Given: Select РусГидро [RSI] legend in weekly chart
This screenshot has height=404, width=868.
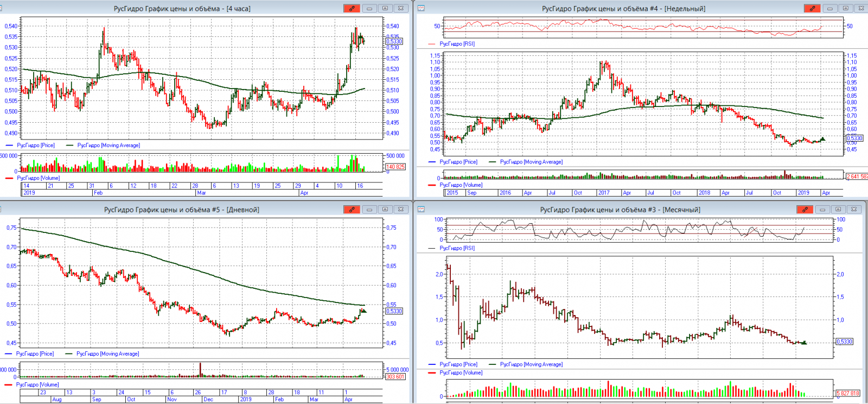Looking at the screenshot, I should coord(457,44).
